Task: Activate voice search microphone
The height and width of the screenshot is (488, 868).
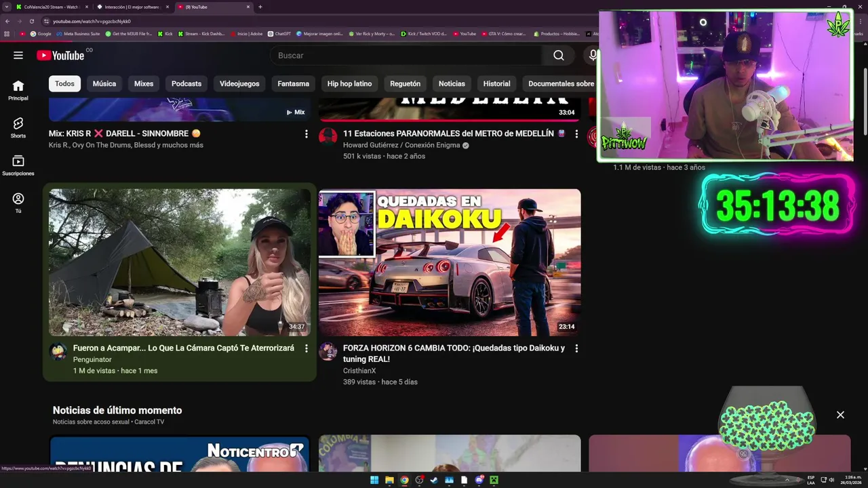Action: [593, 56]
